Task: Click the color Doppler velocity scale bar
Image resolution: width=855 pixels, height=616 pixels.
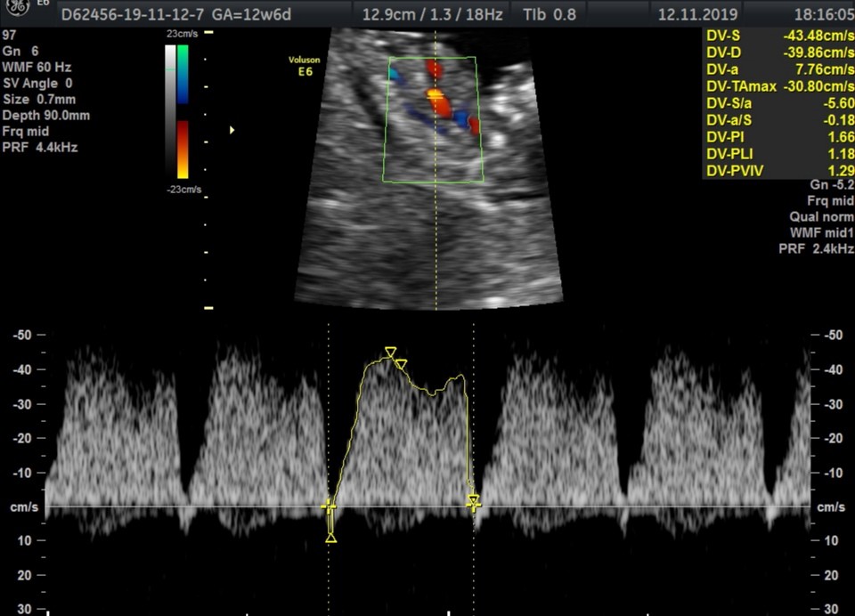Action: [183, 111]
